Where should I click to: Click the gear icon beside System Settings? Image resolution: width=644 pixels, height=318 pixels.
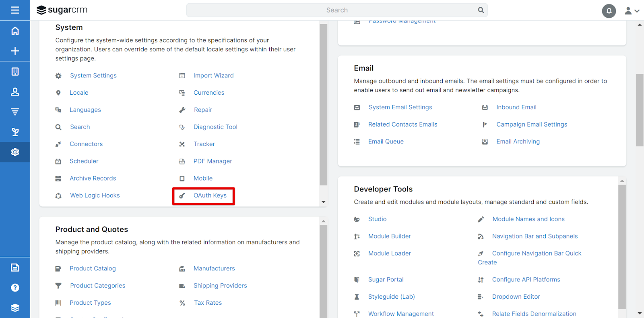click(58, 76)
